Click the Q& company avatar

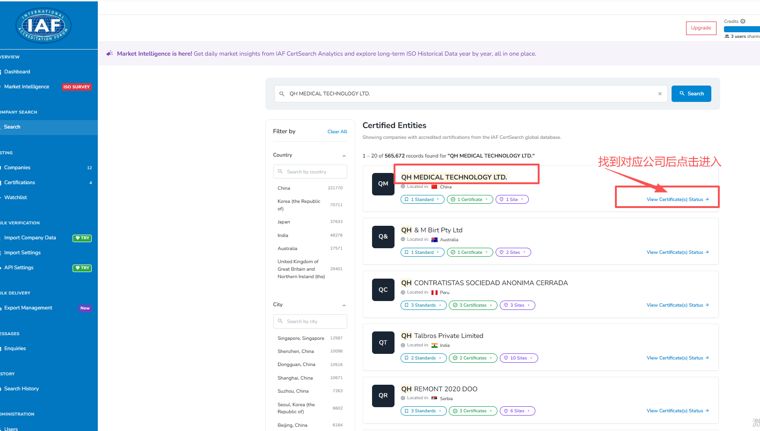pos(383,237)
